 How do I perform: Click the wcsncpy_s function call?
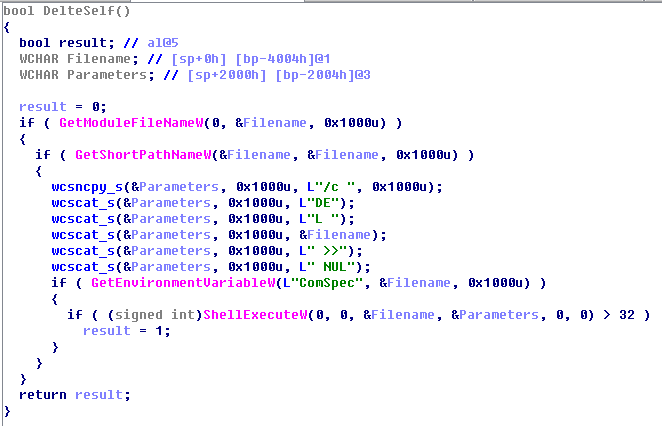pos(87,187)
